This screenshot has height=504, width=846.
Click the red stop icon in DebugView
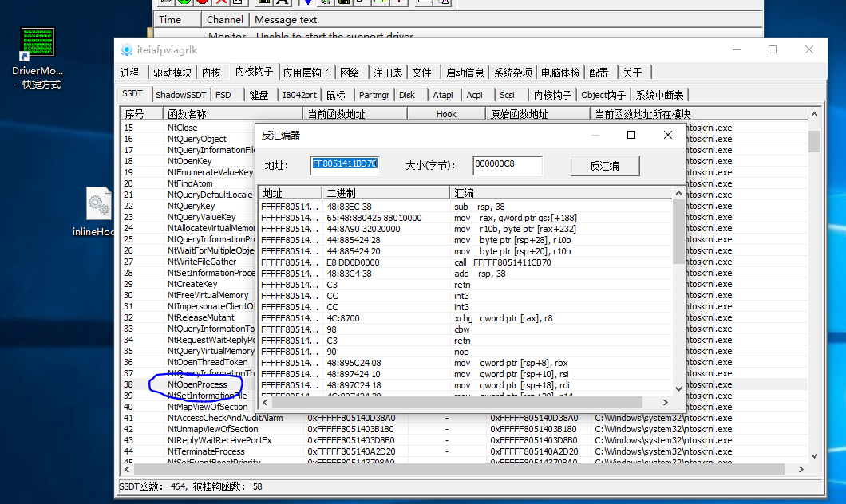click(202, 3)
